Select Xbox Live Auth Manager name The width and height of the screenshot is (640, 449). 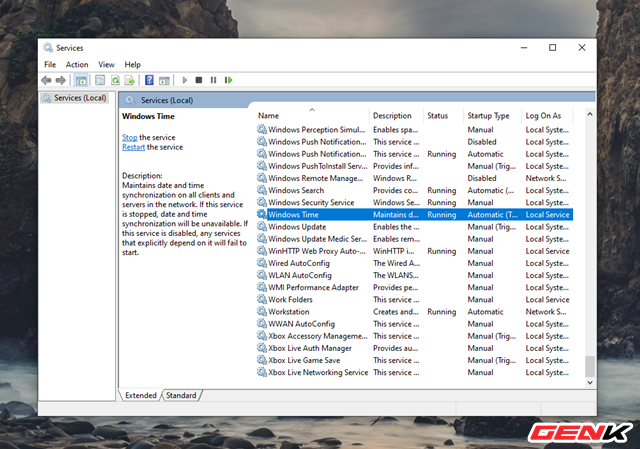click(x=310, y=348)
